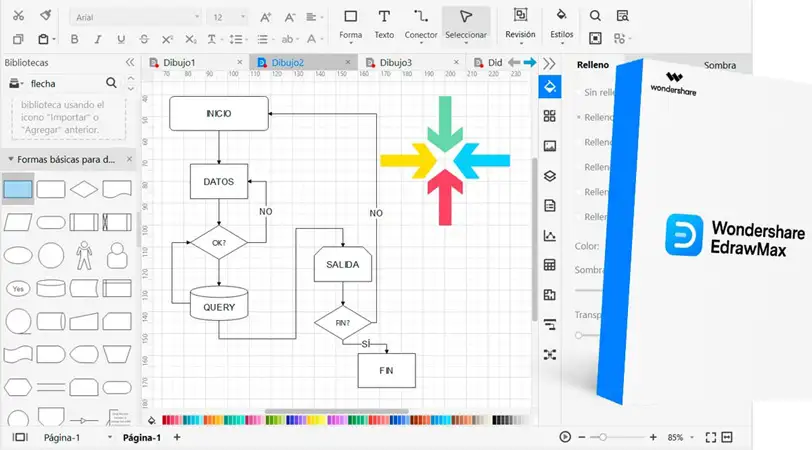Add a new page with plus button
Screen dimensions: 812x450
click(x=177, y=438)
